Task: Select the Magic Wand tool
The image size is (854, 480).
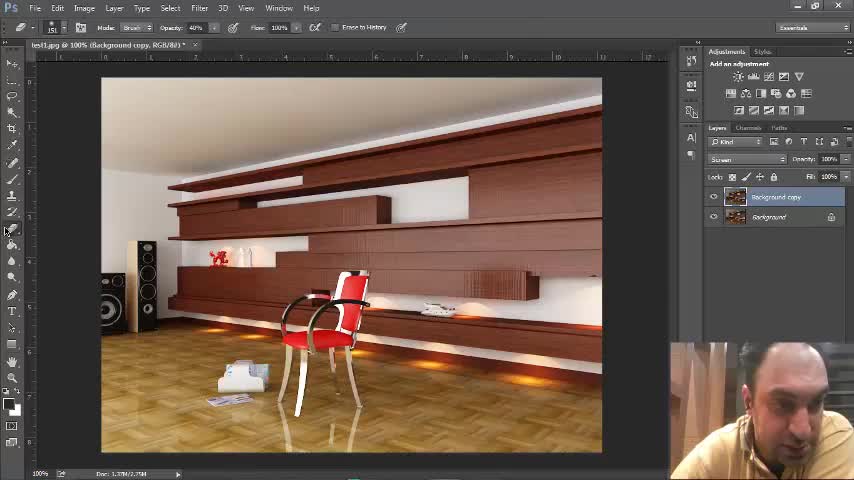Action: [11, 113]
